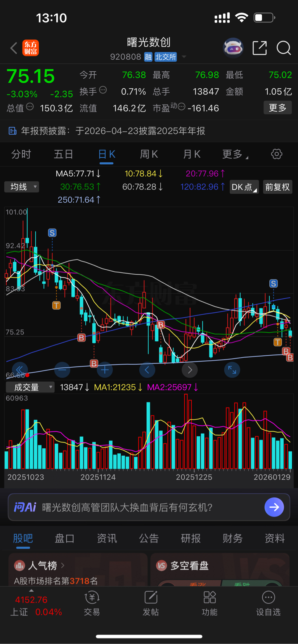Switch to the 五日 tab
This screenshot has width=298, height=644.
coord(63,154)
